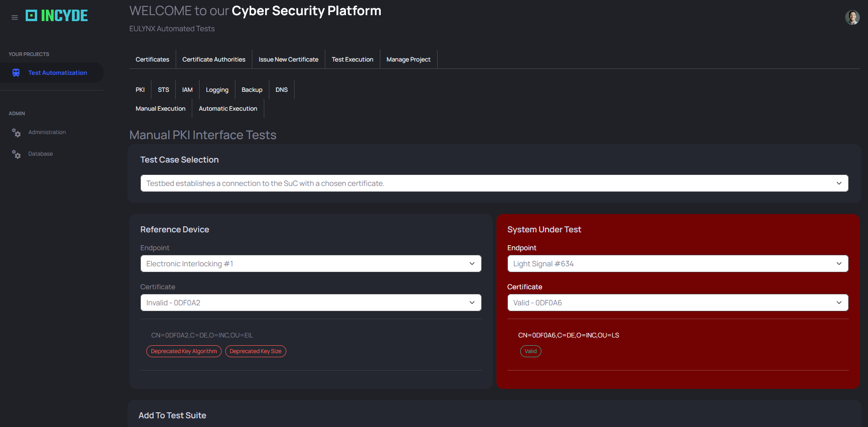Open the user profile avatar
The height and width of the screenshot is (427, 868).
coord(852,17)
